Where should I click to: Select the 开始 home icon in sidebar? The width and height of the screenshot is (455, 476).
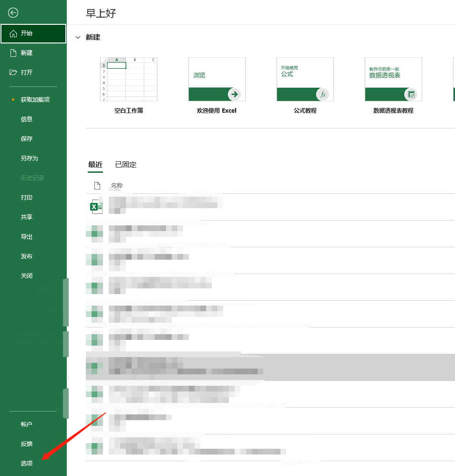[x=13, y=33]
